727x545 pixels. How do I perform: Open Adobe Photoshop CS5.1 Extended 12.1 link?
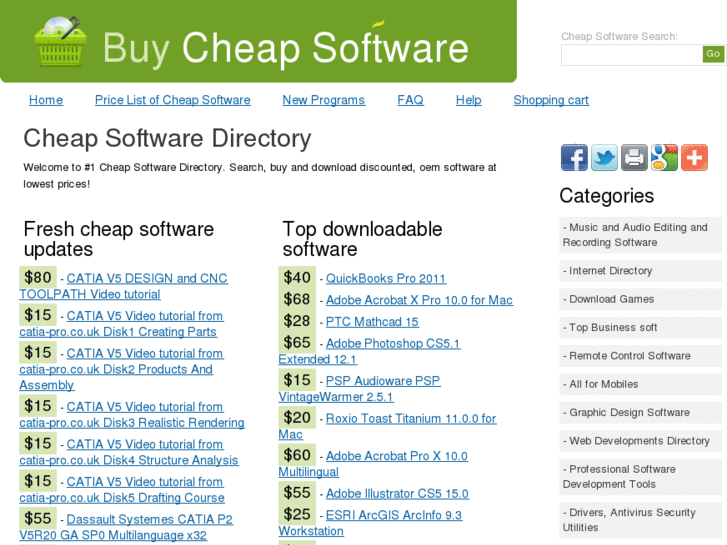(x=369, y=351)
